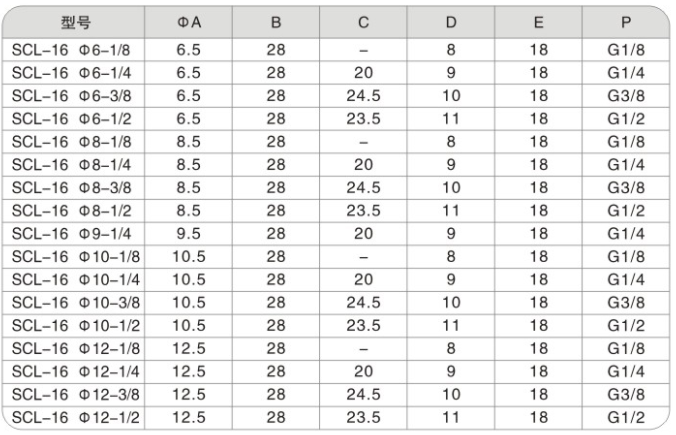The height and width of the screenshot is (435, 676).
Task: Click the C column header
Action: tap(363, 22)
